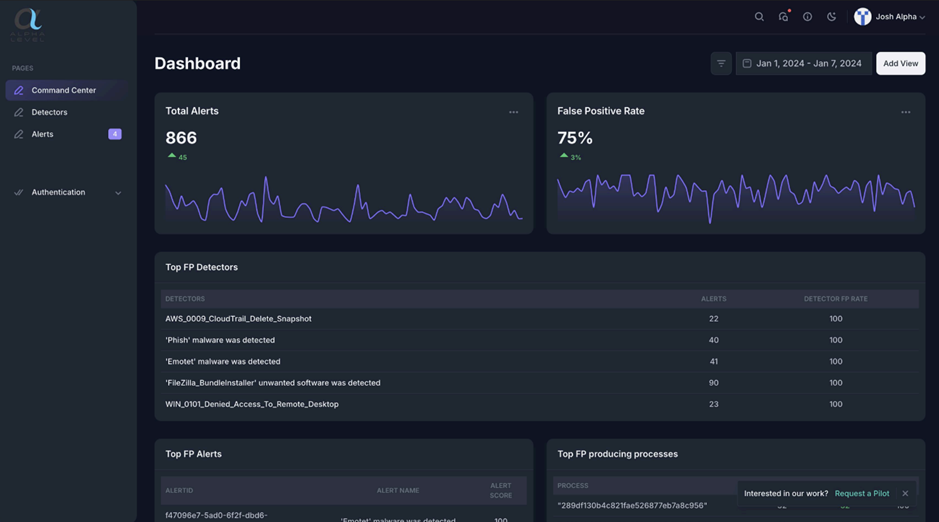Viewport: 939px width, 522px height.
Task: Click the company logo in sidebar
Action: (28, 22)
